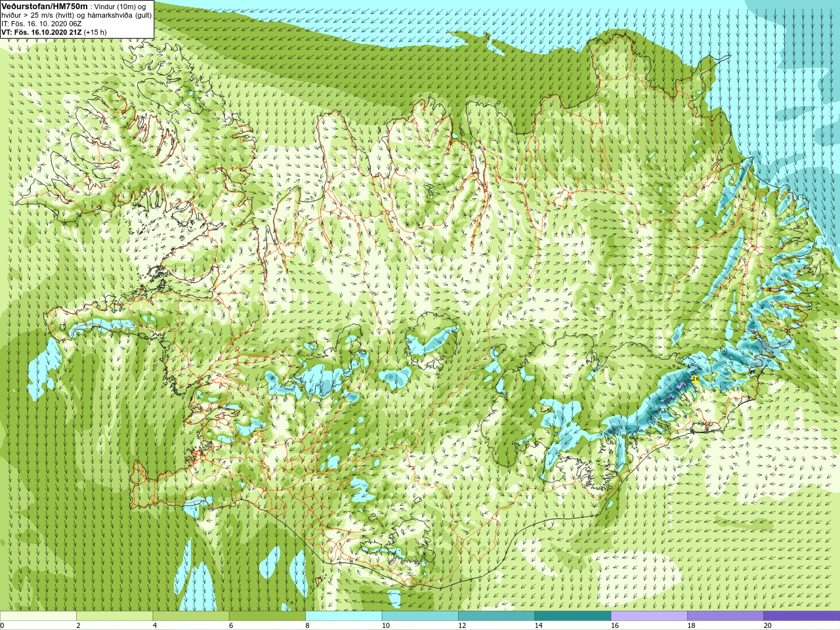Click the "hámarkshviða (gult)" description text
The height and width of the screenshot is (630, 840).
(118, 15)
